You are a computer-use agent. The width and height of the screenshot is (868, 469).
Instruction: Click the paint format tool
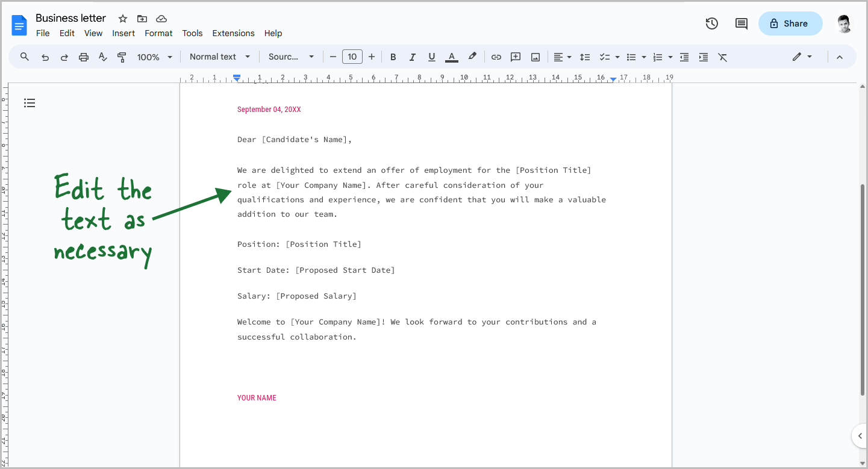click(x=122, y=57)
